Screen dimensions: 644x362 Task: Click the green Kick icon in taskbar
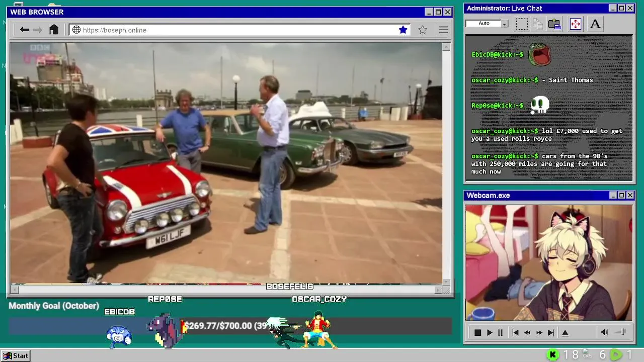(x=552, y=355)
